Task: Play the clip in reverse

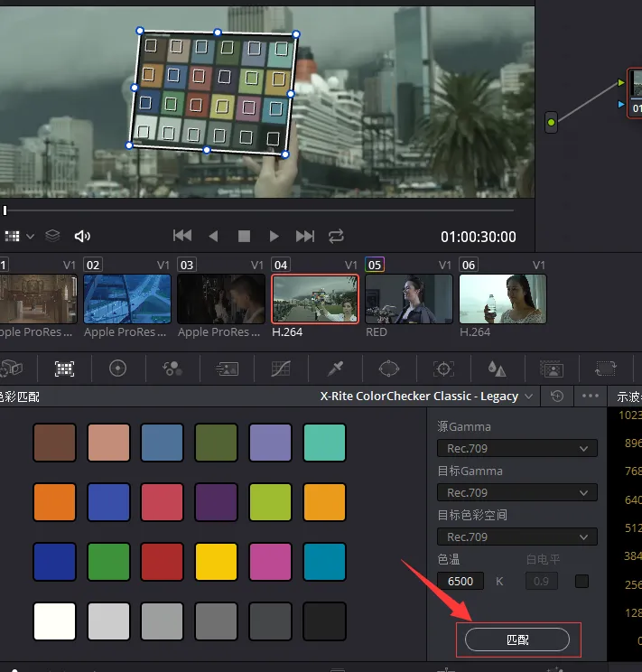Action: pyautogui.click(x=213, y=236)
